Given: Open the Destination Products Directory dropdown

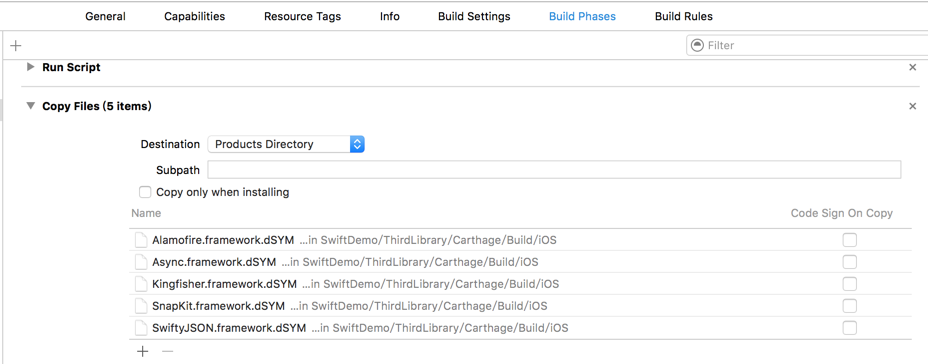Looking at the screenshot, I should click(286, 144).
